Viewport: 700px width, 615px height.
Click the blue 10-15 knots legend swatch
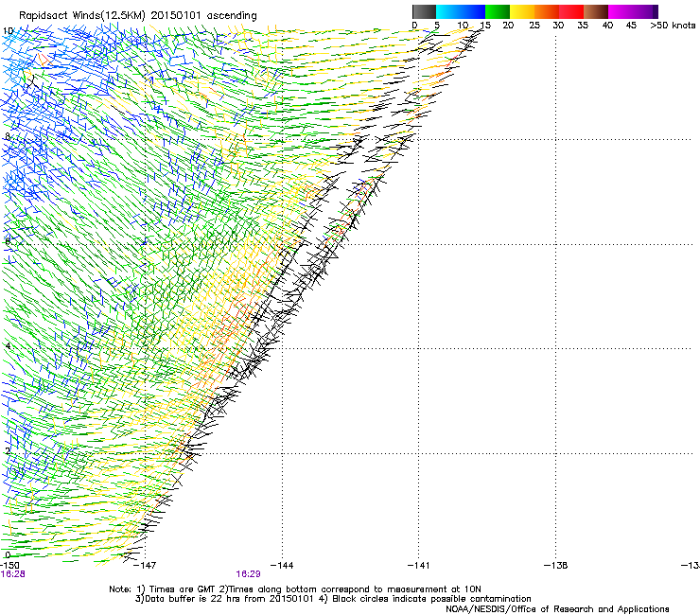click(473, 11)
